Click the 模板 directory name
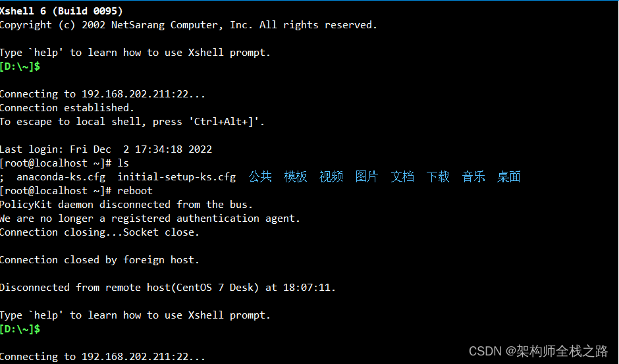Viewport: 619px width, 364px height. (x=296, y=176)
